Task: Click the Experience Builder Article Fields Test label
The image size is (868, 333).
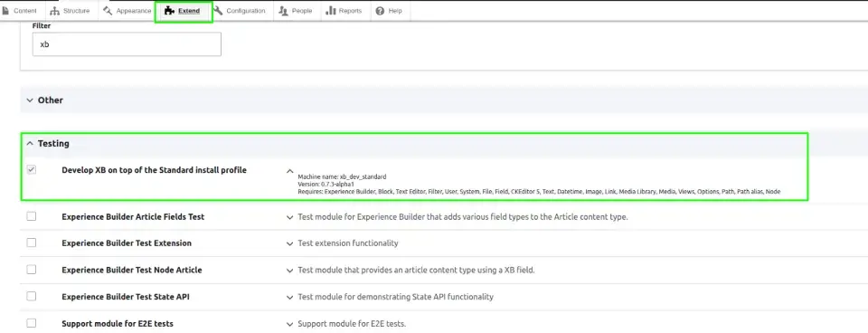Action: [x=133, y=216]
